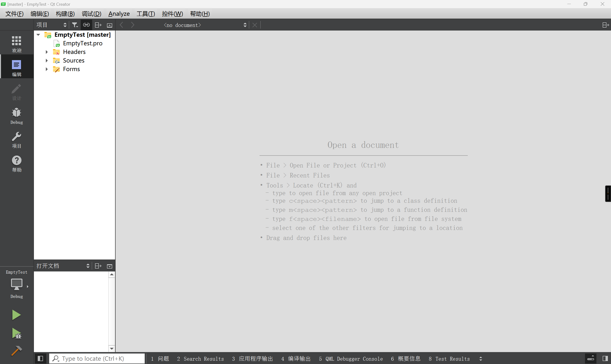Open EmptyTest.pro file

[x=82, y=43]
